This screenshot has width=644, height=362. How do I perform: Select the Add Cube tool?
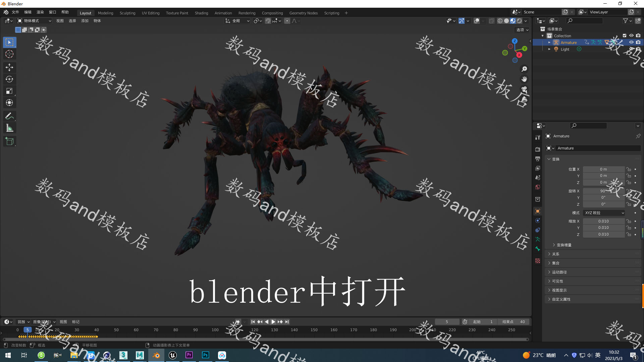9,141
